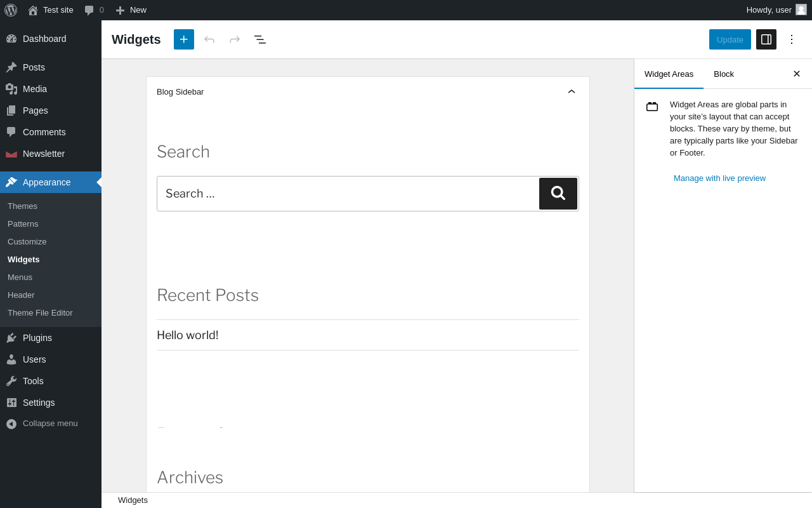Open the Plugins menu
The width and height of the screenshot is (812, 508).
(37, 338)
